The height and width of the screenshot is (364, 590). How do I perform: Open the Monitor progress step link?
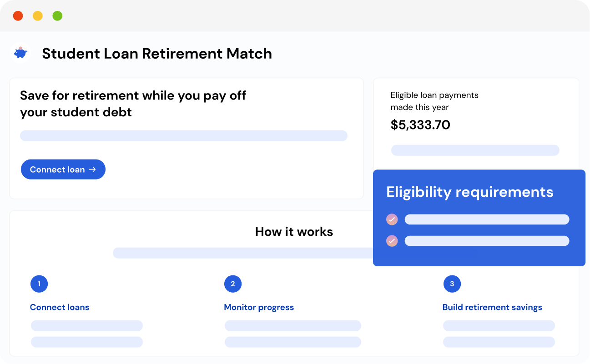[x=259, y=307]
